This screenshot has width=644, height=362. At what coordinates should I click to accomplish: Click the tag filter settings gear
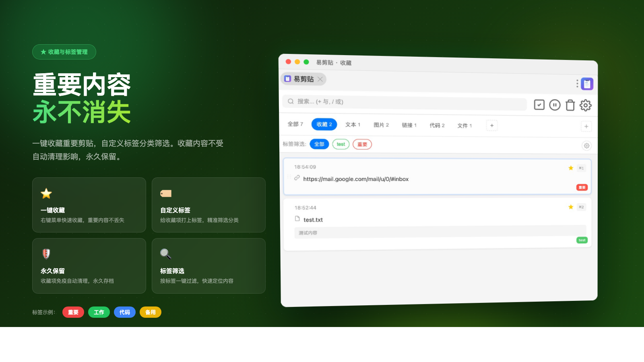pyautogui.click(x=586, y=146)
